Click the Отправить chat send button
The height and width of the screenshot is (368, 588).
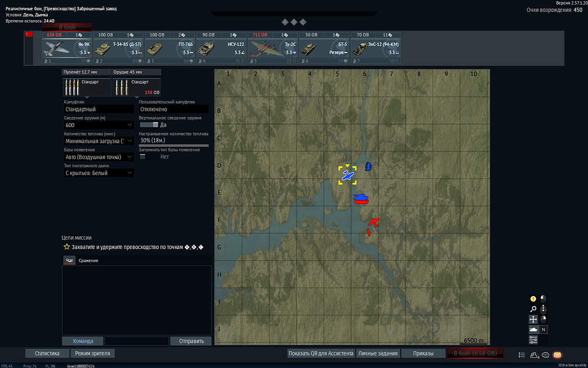coord(191,341)
